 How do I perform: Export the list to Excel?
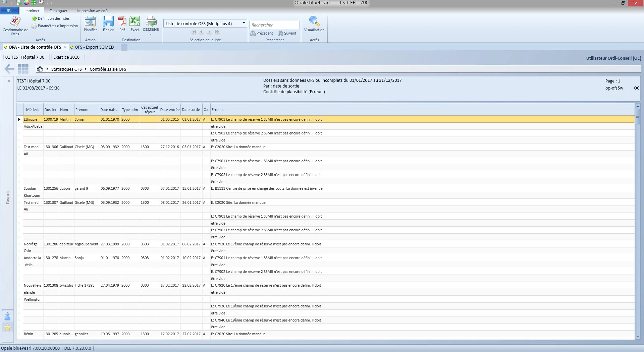tap(135, 24)
